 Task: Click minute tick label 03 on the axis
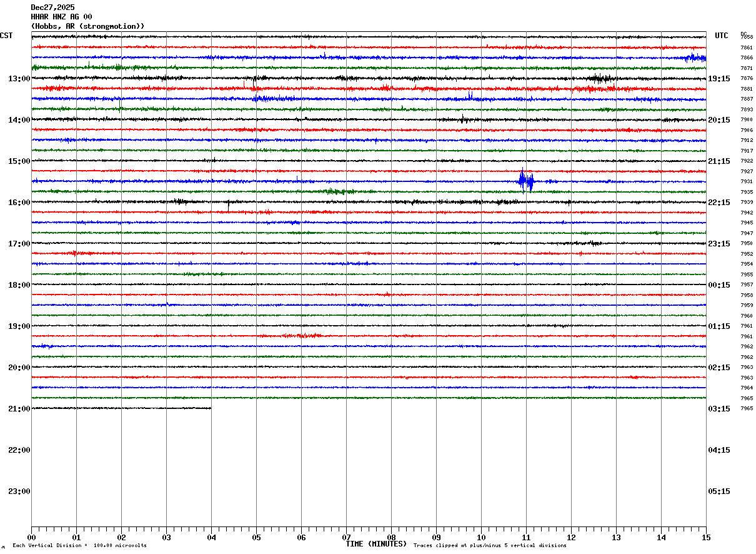pos(166,538)
